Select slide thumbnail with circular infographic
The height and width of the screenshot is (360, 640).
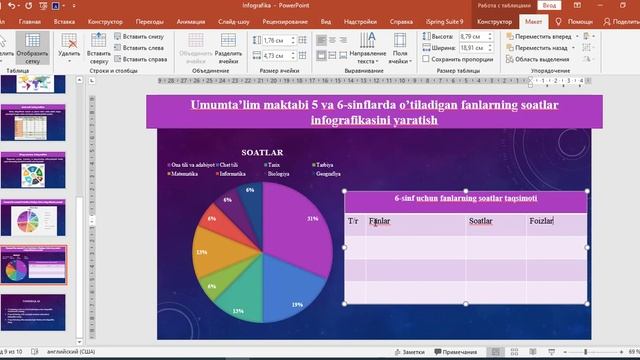coord(33,170)
